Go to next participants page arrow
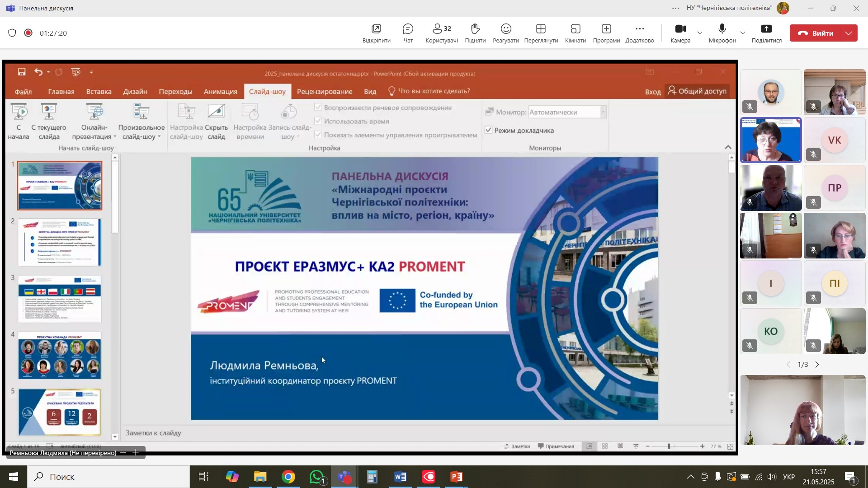Viewport: 868px width, 488px height. pyautogui.click(x=817, y=365)
